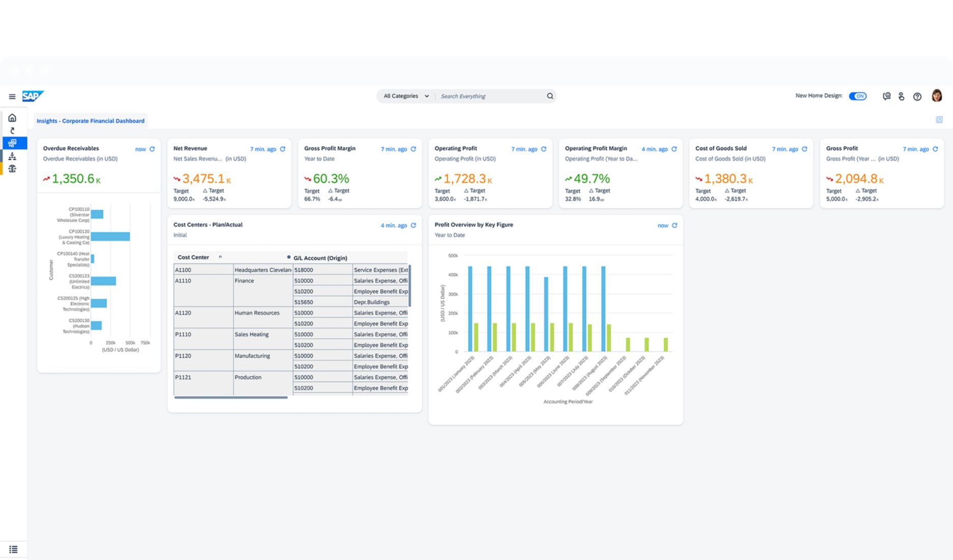953x560 pixels.
Task: Open the Gross Profit Margin tile title
Action: pos(330,149)
